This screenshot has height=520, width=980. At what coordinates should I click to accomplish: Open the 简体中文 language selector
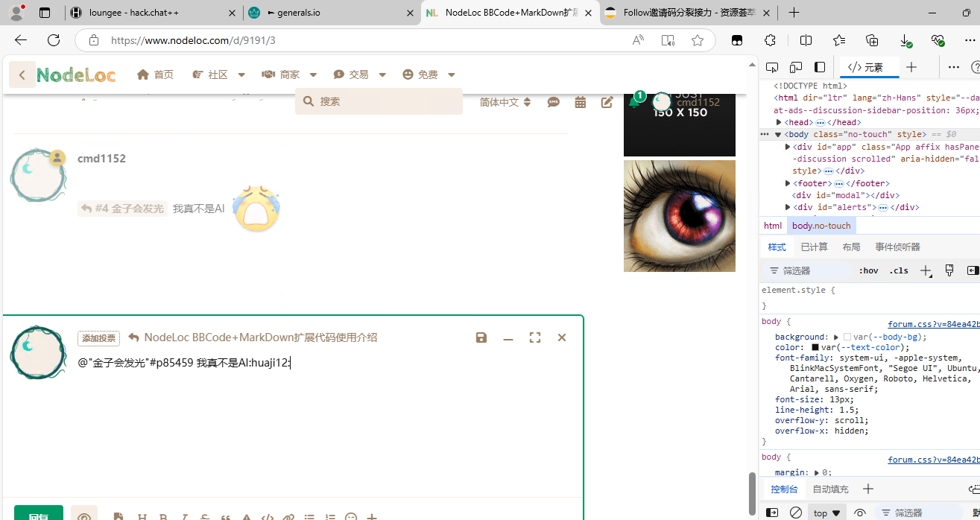(x=505, y=102)
